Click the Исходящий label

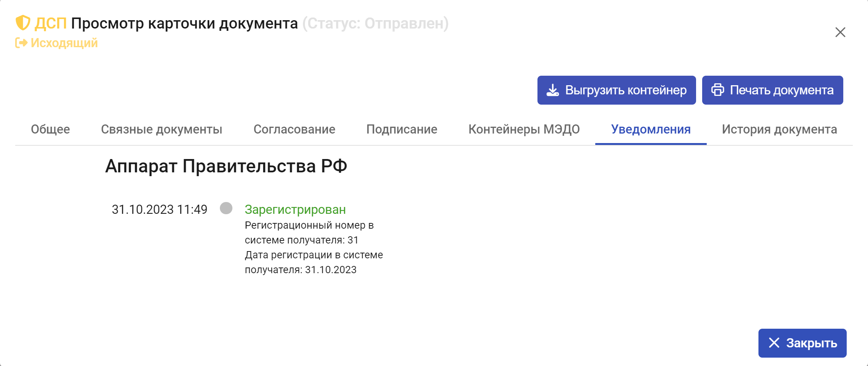[64, 43]
